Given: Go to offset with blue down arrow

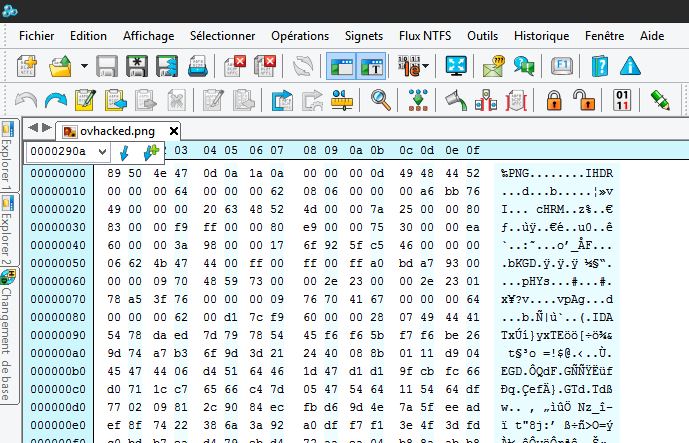Looking at the screenshot, I should (x=124, y=152).
